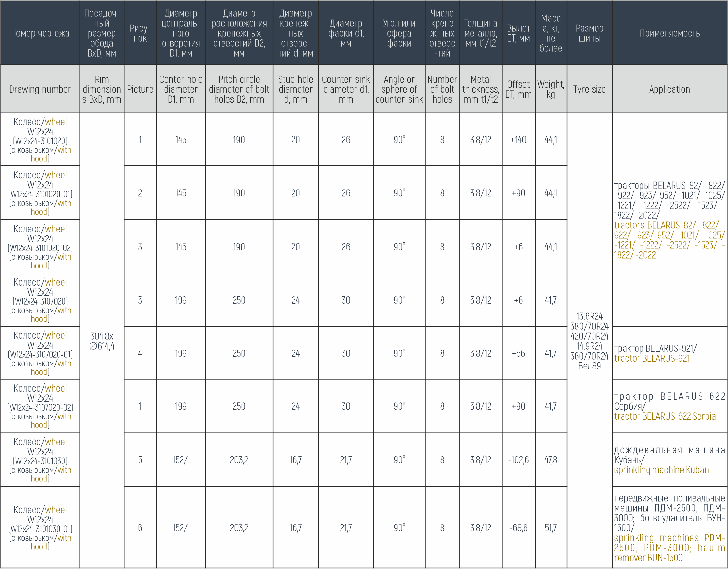Click the 'Pitch circle diameter' header cell
Screen dimensions: 728x569
239,89
